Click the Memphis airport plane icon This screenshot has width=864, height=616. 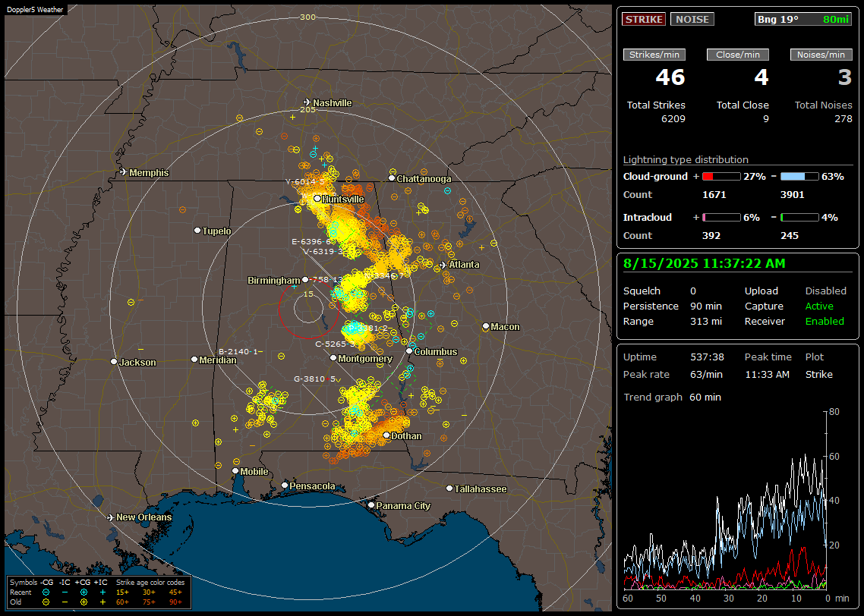(124, 172)
